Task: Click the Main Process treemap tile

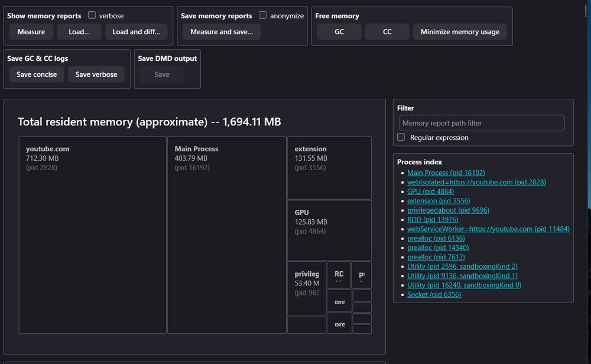Action: pyautogui.click(x=227, y=235)
